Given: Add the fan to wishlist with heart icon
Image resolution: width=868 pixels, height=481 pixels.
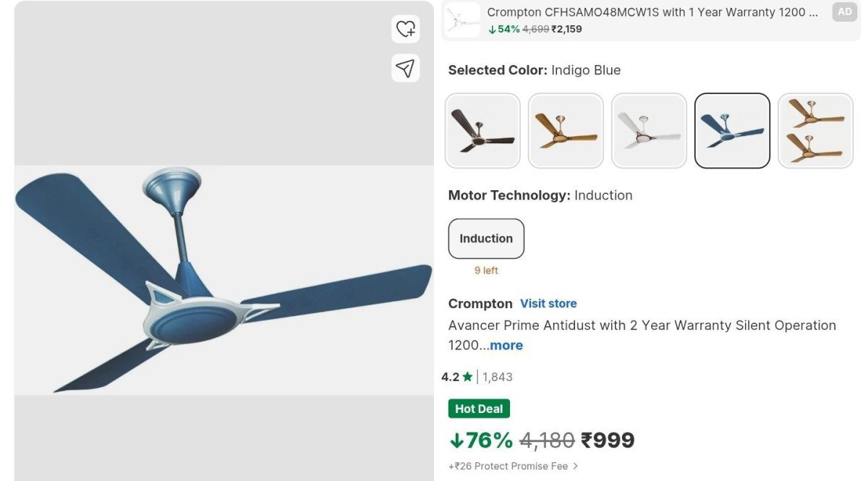Looking at the screenshot, I should (406, 30).
